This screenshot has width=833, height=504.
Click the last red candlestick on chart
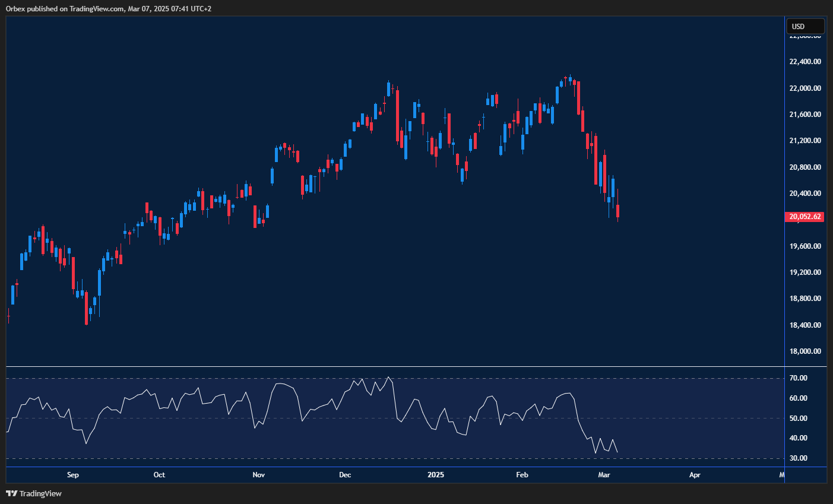[x=618, y=211]
